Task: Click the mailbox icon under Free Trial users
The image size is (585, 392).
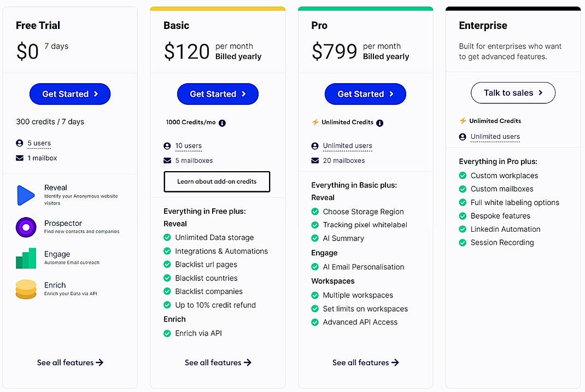Action: [20, 157]
